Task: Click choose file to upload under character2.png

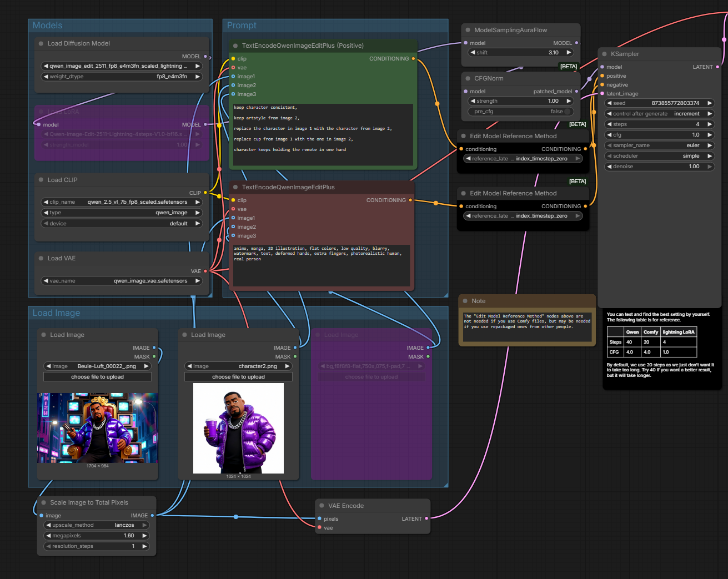Action: (x=238, y=376)
